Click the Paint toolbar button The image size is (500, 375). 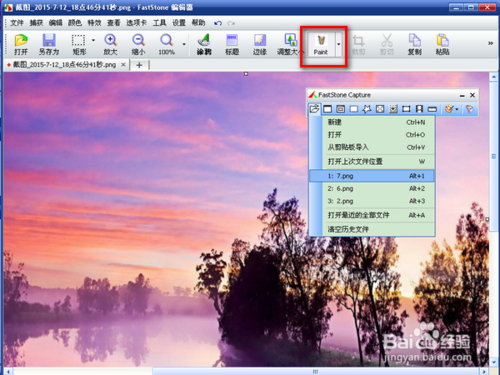321,45
